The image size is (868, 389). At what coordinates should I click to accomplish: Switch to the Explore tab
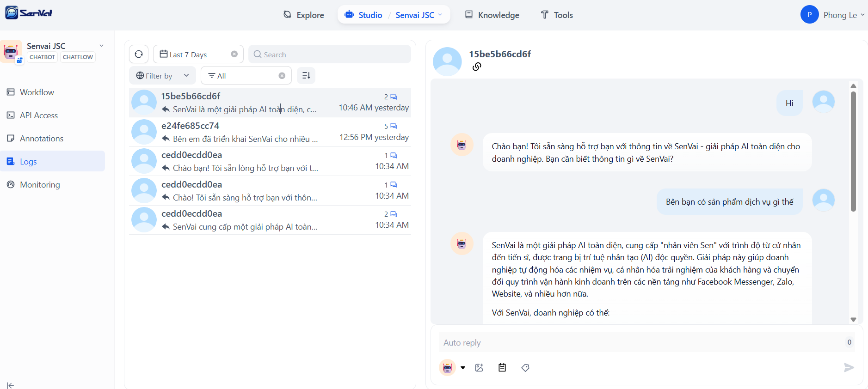point(304,15)
